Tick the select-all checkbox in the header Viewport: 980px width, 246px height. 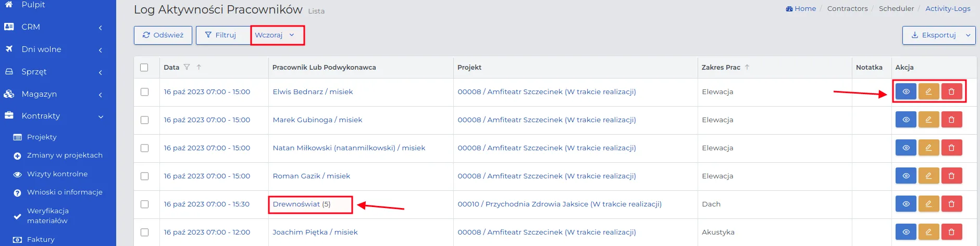(x=144, y=67)
